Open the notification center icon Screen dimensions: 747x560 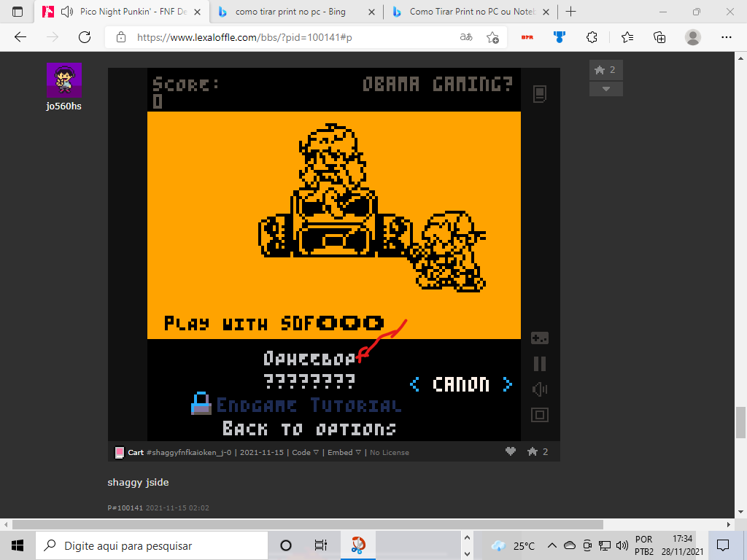(x=723, y=545)
